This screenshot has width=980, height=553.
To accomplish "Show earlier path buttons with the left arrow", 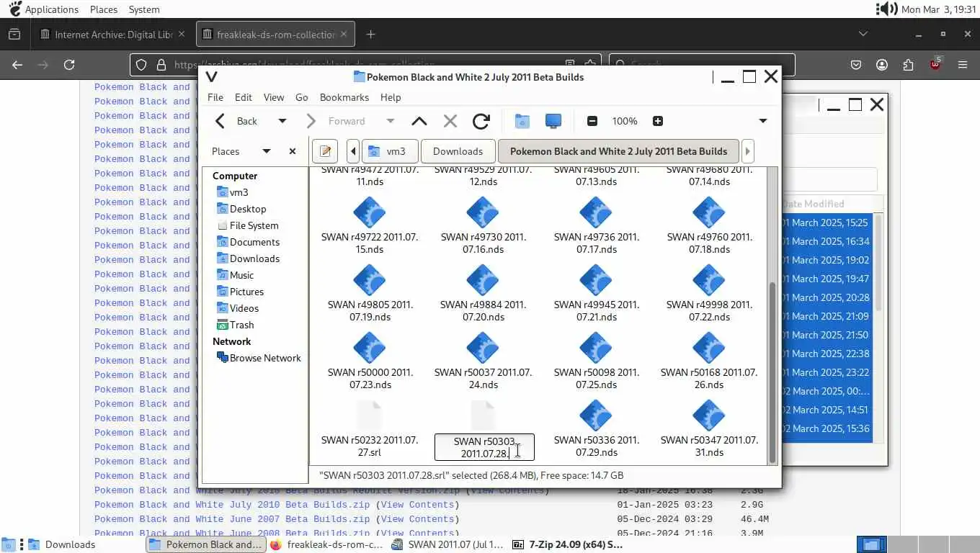I will pos(353,151).
